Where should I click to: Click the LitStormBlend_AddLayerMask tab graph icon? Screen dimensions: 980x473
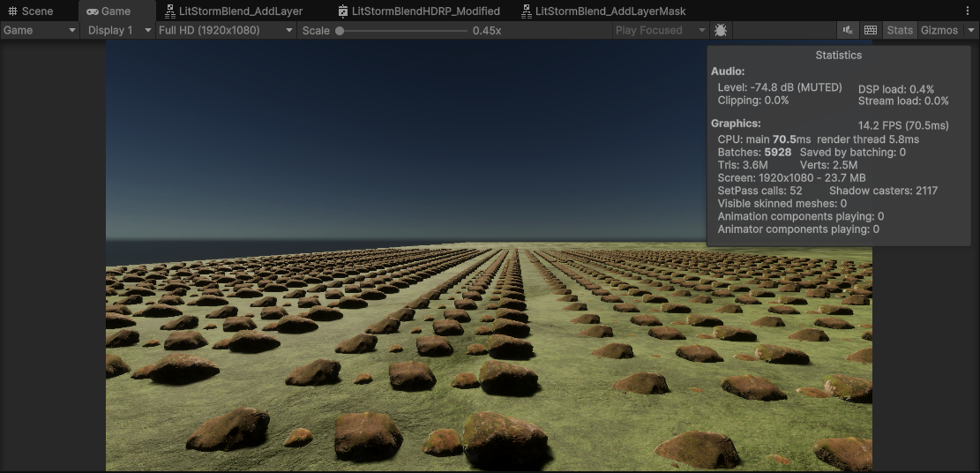tap(527, 11)
